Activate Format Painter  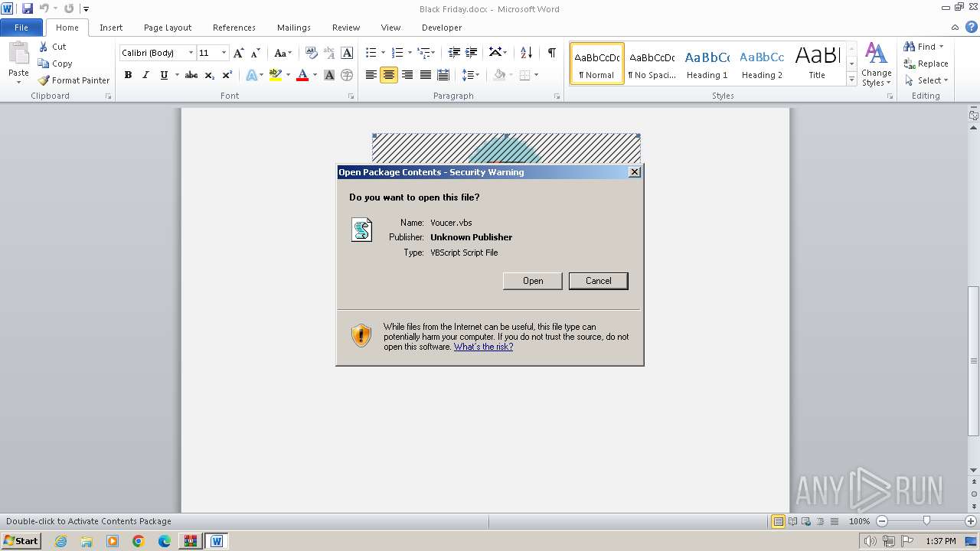coord(74,80)
